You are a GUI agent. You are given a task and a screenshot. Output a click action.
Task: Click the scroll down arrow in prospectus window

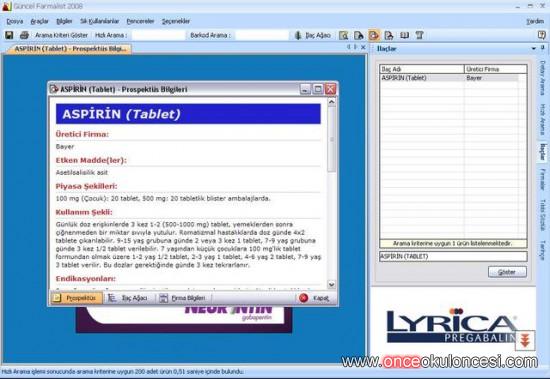(331, 284)
